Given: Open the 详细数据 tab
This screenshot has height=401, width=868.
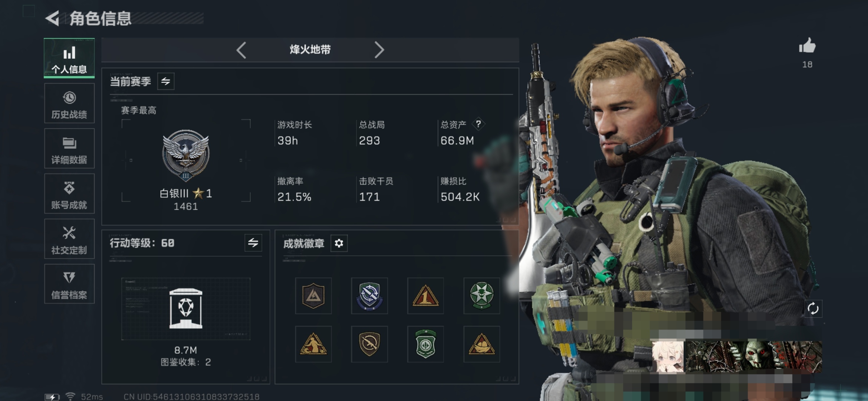Looking at the screenshot, I should [x=69, y=149].
